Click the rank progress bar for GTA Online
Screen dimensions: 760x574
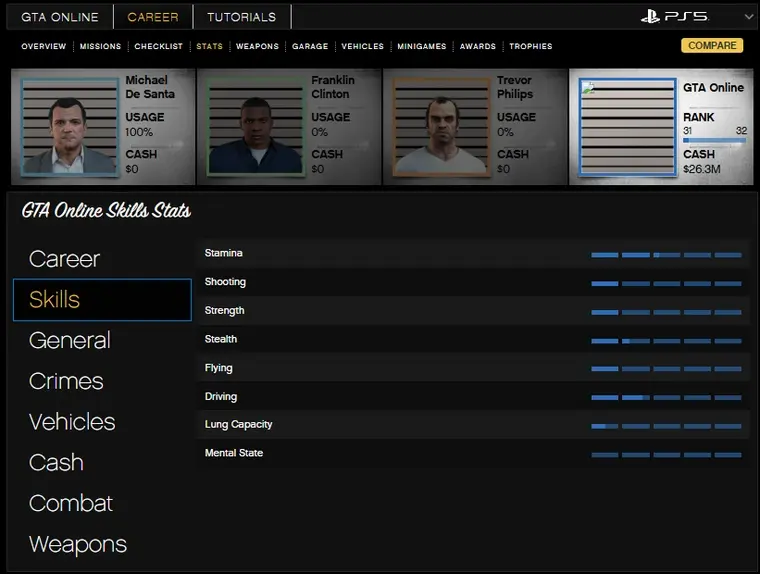coord(714,141)
